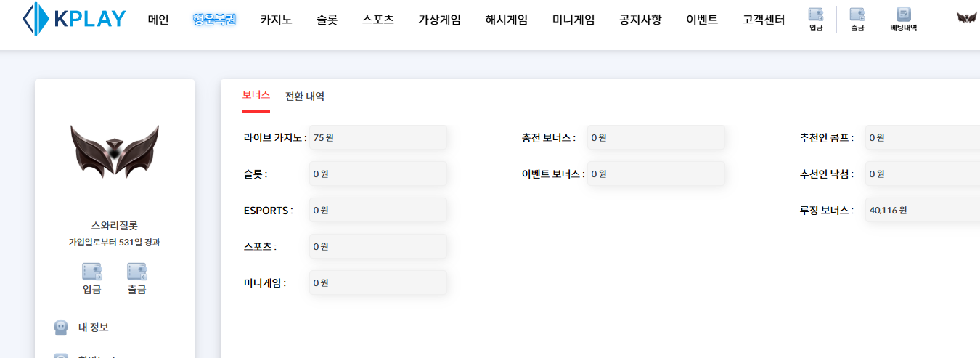Click the KPLAY logo
Image resolution: width=980 pixels, height=358 pixels.
[x=74, y=20]
